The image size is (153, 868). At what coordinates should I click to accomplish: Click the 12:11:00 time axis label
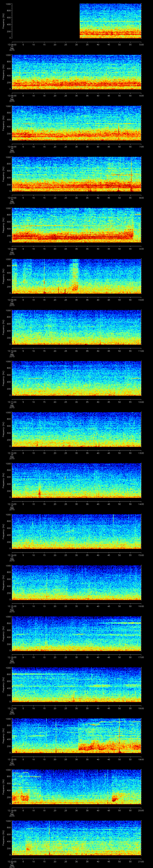tap(12, 402)
